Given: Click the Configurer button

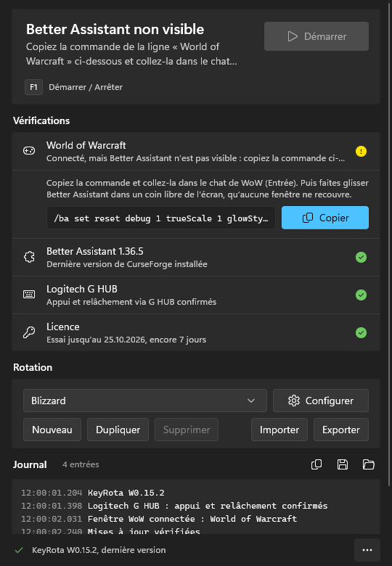Looking at the screenshot, I should 321,401.
